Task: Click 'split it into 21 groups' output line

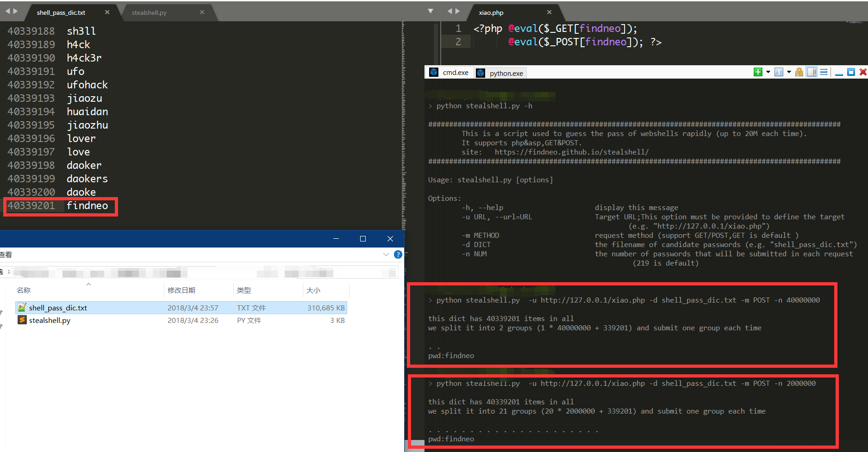Action: click(597, 411)
